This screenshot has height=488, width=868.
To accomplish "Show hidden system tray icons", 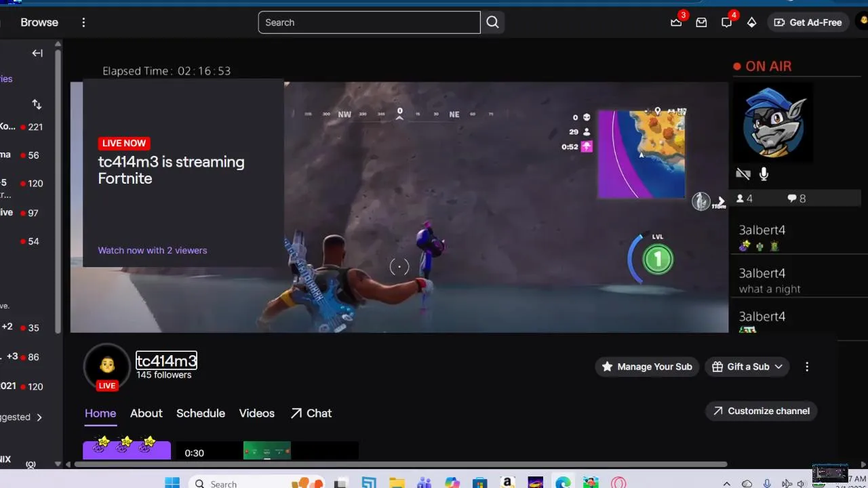I will coord(727,484).
